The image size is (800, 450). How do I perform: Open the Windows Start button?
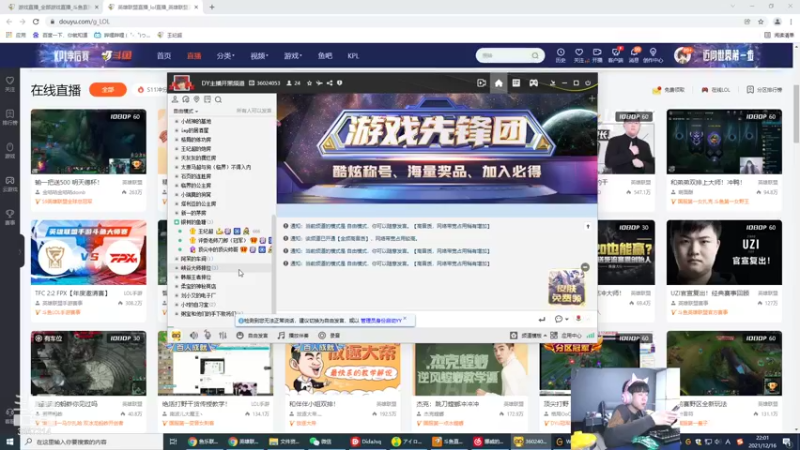[10, 442]
